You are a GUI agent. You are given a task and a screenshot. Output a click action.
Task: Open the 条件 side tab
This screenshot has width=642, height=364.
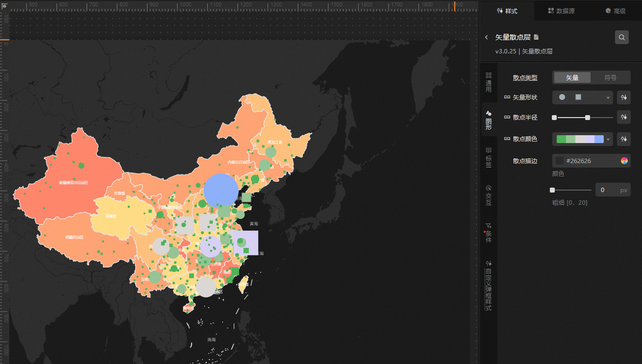488,233
